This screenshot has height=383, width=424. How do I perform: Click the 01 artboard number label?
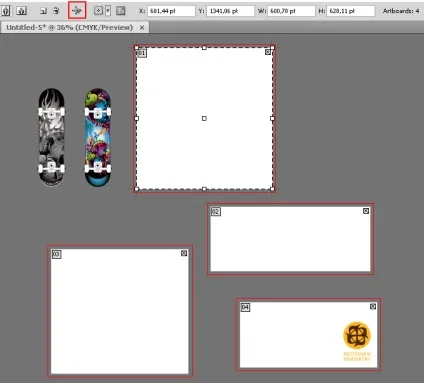pyautogui.click(x=142, y=53)
